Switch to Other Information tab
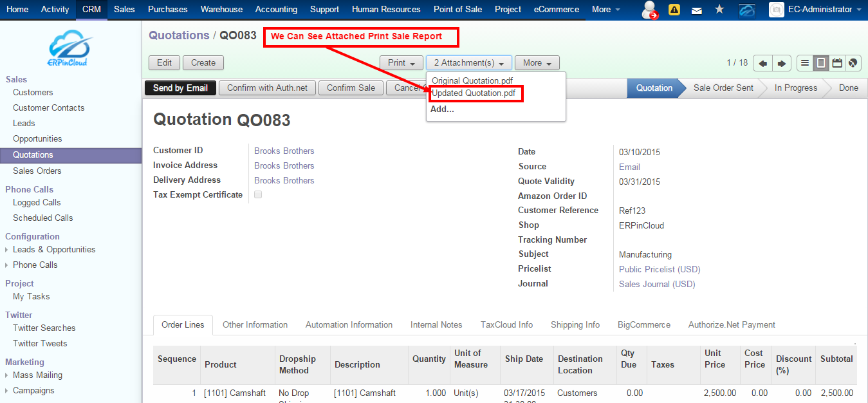Viewport: 868px width, 403px height. 255,325
